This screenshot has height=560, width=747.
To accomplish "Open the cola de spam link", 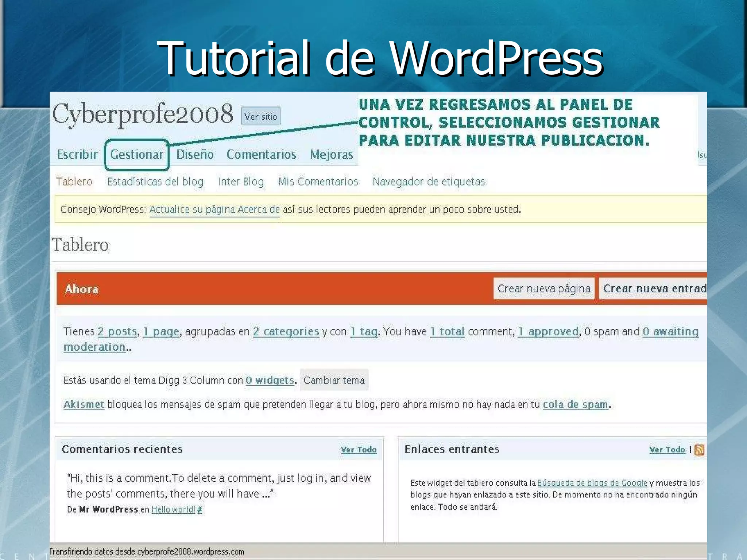I will pyautogui.click(x=576, y=404).
